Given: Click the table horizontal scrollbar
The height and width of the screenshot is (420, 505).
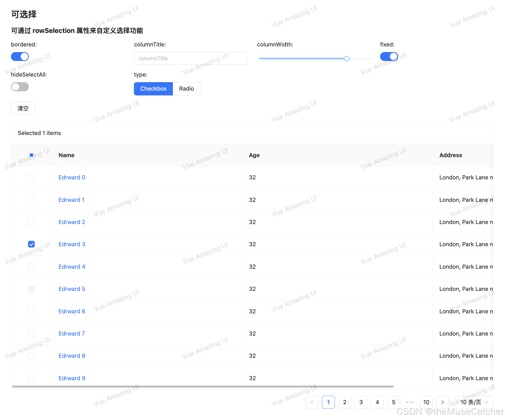Looking at the screenshot, I should click(x=203, y=387).
